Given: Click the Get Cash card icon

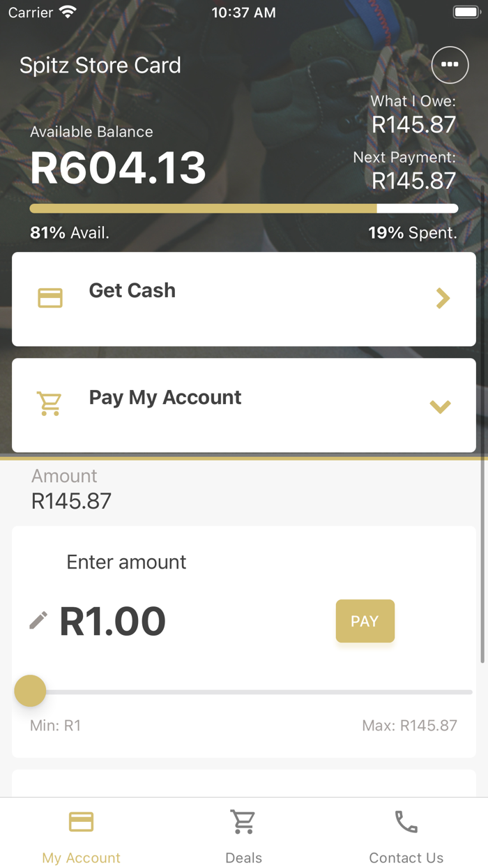Looking at the screenshot, I should tap(50, 298).
